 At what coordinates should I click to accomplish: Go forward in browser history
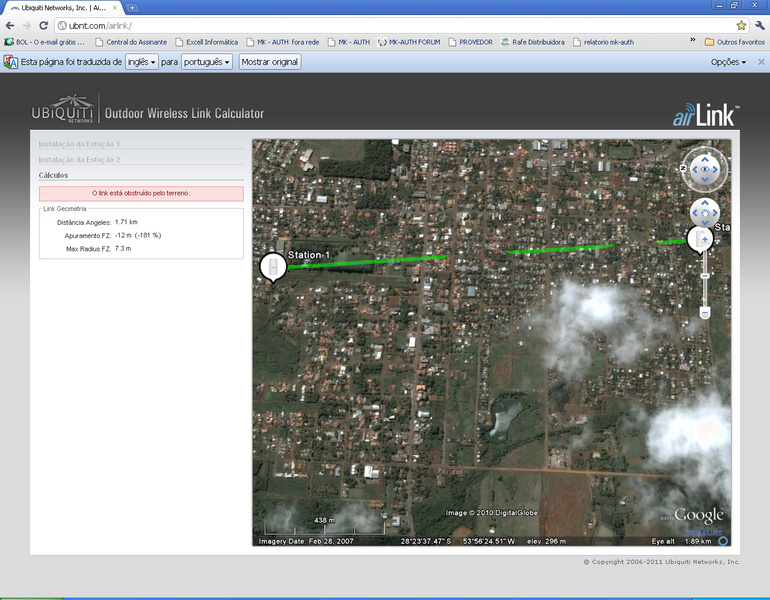[27, 26]
